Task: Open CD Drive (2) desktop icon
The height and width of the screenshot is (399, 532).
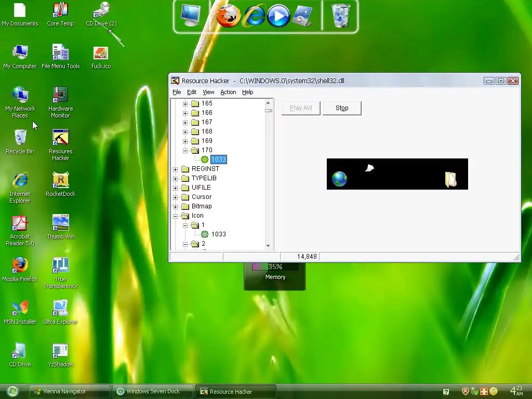Action: (x=101, y=14)
